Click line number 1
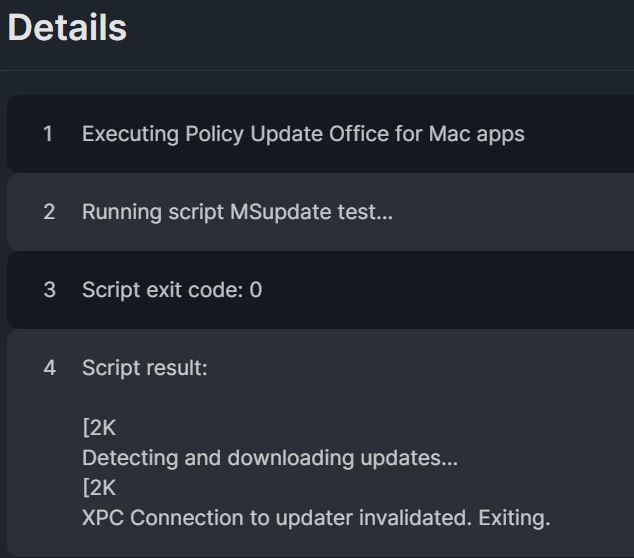This screenshot has width=634, height=558. point(48,134)
